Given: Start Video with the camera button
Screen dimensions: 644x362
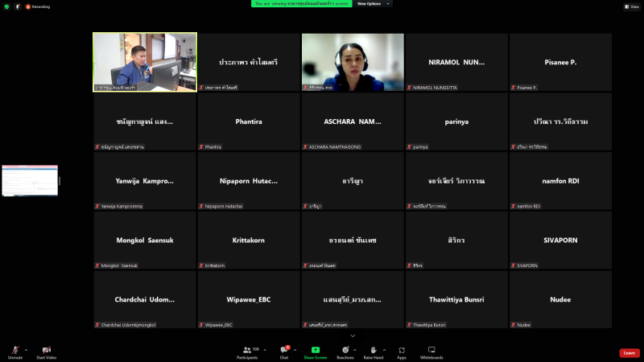Looking at the screenshot, I should pyautogui.click(x=46, y=352).
